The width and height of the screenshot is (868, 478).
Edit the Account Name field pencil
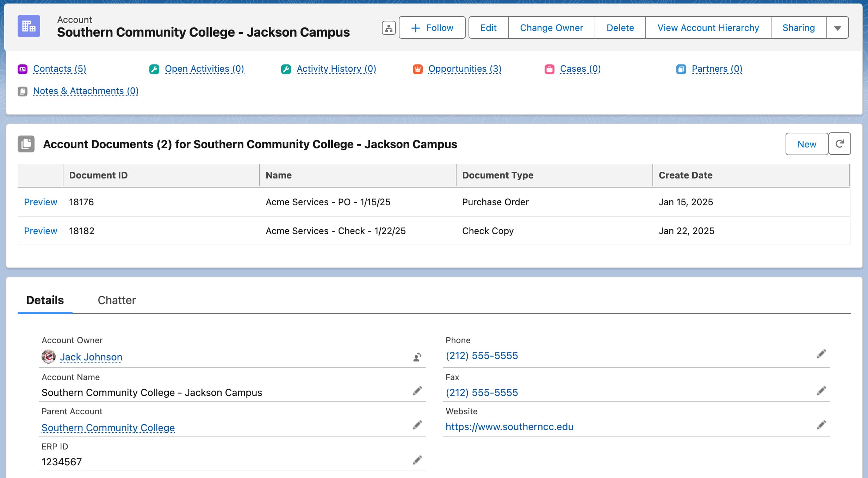pos(417,391)
